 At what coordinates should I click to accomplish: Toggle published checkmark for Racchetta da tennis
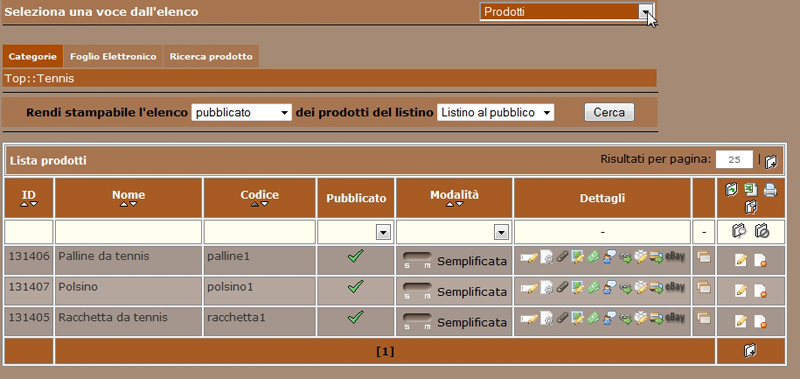[x=355, y=317]
